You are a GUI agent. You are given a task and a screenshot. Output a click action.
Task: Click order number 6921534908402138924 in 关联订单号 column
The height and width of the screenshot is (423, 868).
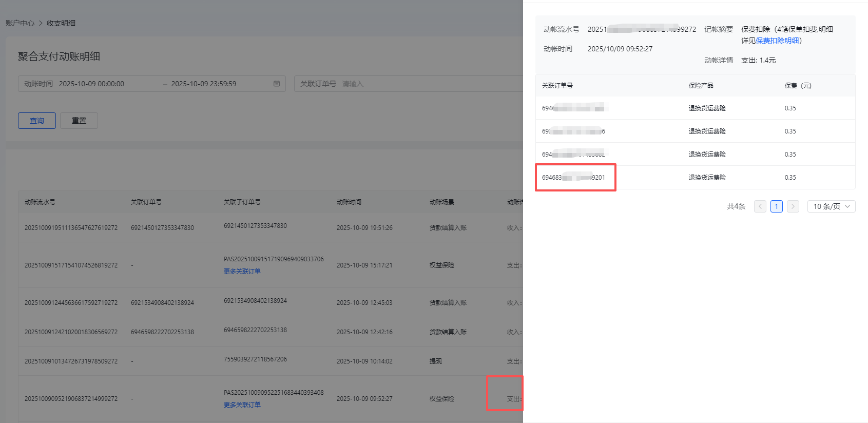pyautogui.click(x=162, y=302)
